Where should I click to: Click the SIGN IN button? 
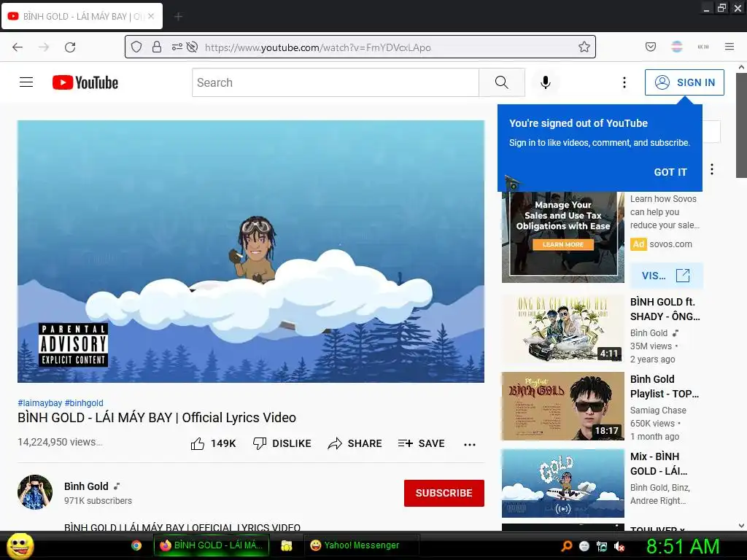(x=684, y=82)
